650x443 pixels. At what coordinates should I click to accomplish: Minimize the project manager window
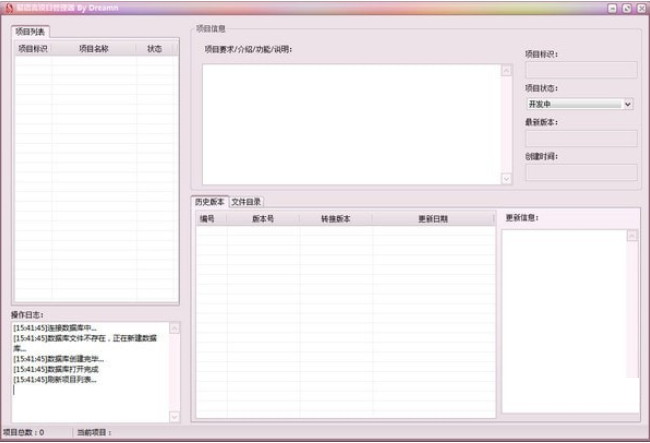[613, 7]
